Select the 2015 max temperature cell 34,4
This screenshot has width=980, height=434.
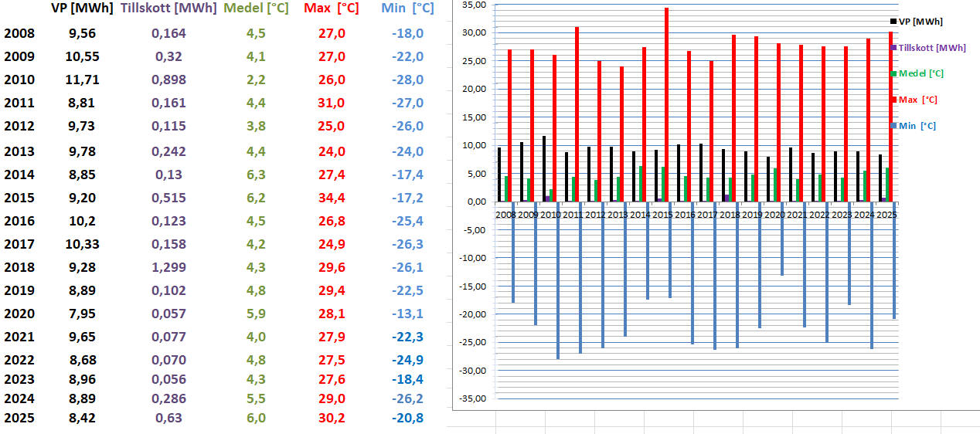coord(332,198)
